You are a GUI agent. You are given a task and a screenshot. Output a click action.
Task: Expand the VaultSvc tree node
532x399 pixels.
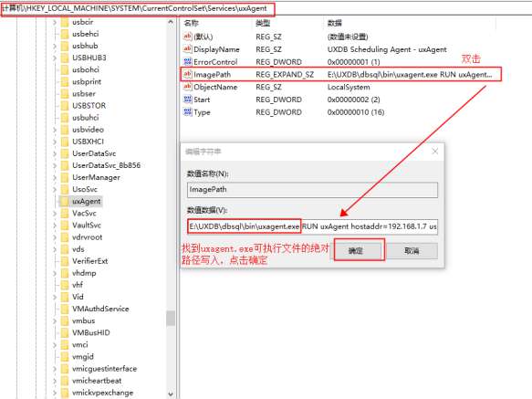(x=55, y=226)
